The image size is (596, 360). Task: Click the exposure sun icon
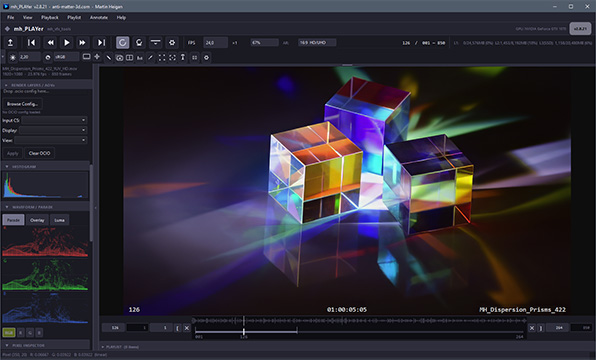13,57
